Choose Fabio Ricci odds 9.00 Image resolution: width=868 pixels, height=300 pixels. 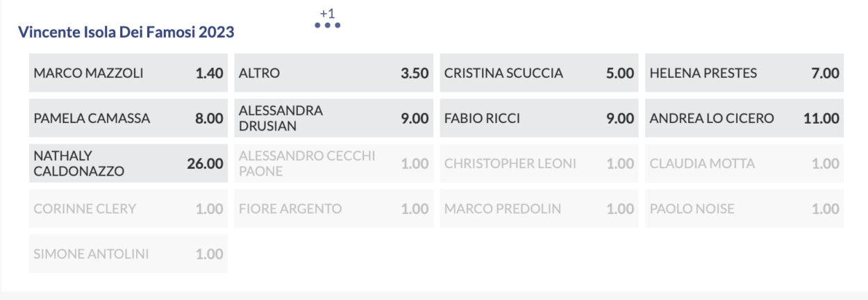pyautogui.click(x=540, y=118)
